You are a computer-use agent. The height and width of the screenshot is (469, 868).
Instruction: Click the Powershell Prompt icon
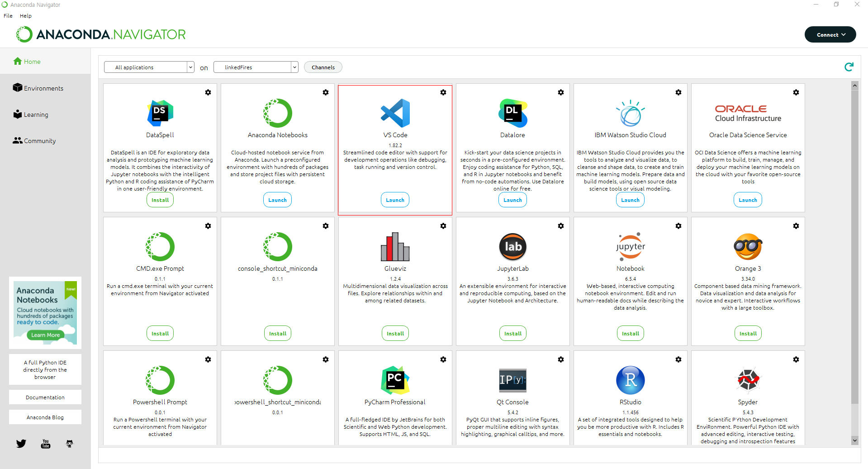point(160,380)
